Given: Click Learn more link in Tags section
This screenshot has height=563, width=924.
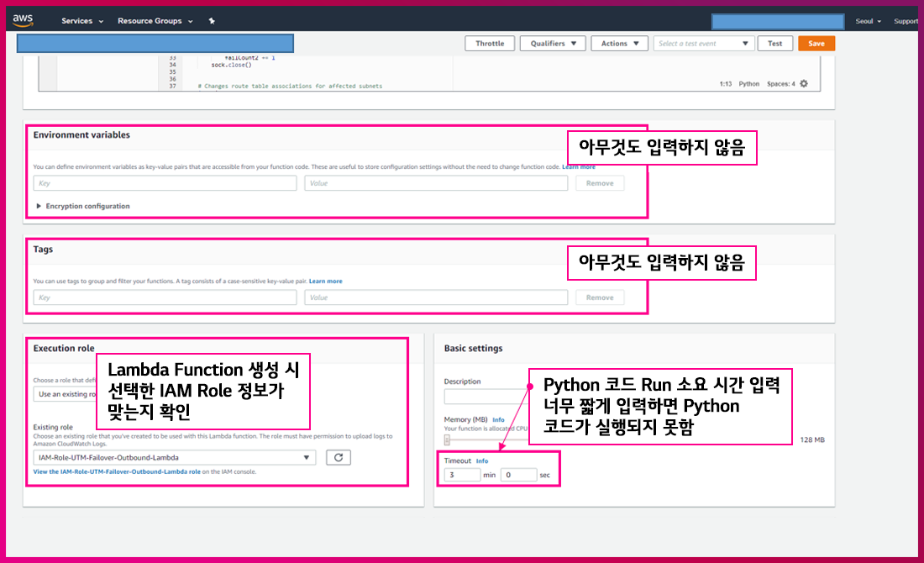Looking at the screenshot, I should point(325,281).
